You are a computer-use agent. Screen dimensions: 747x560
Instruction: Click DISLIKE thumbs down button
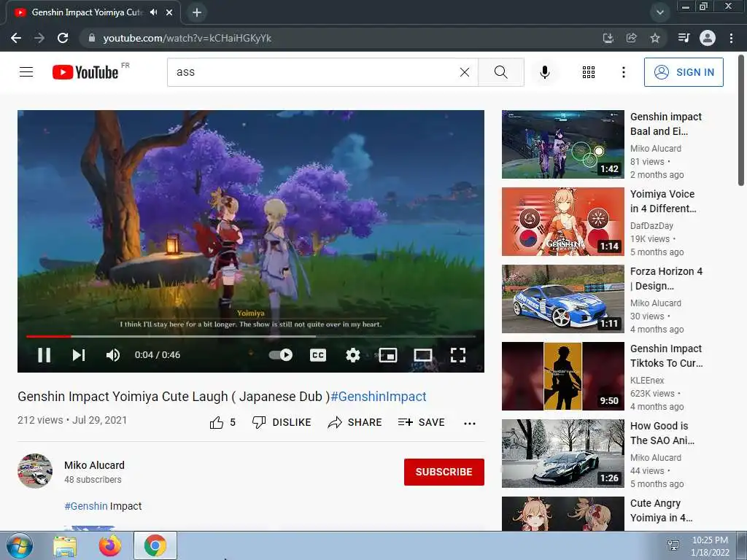tap(282, 422)
